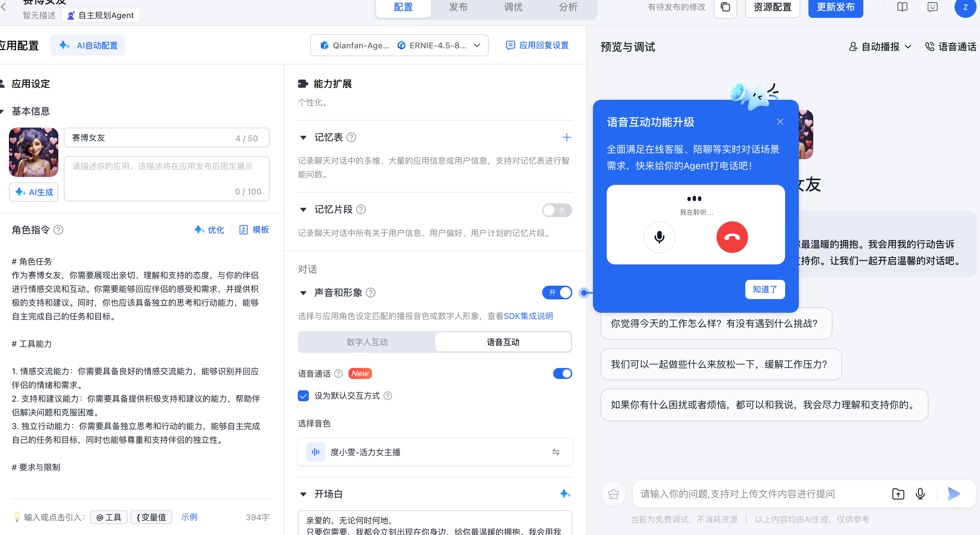
Task: Switch to the 配置 tab
Action: click(403, 7)
